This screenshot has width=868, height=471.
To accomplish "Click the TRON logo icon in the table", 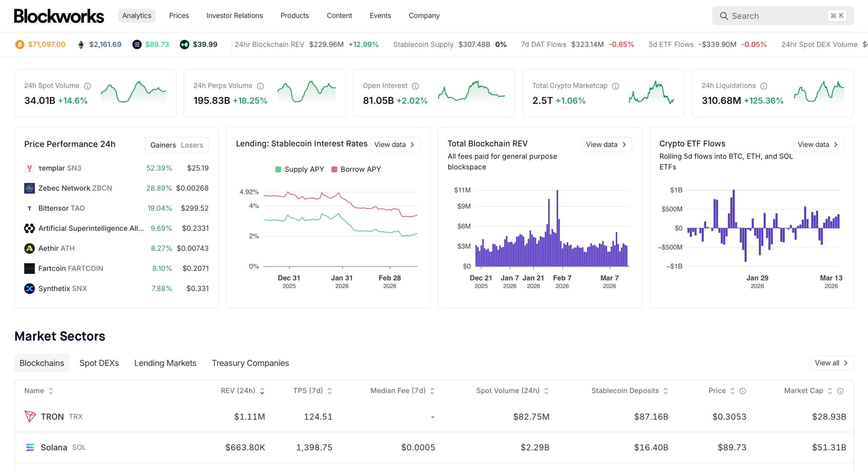I will (x=30, y=416).
